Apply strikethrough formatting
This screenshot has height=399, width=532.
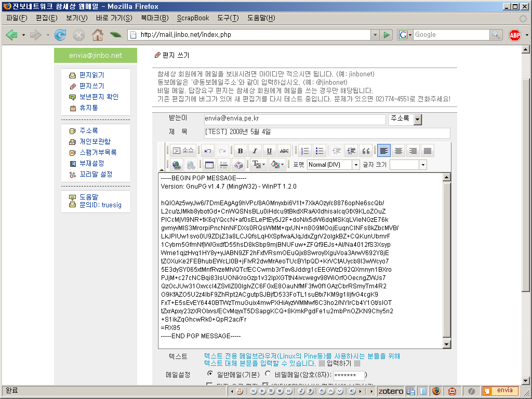[x=285, y=151]
